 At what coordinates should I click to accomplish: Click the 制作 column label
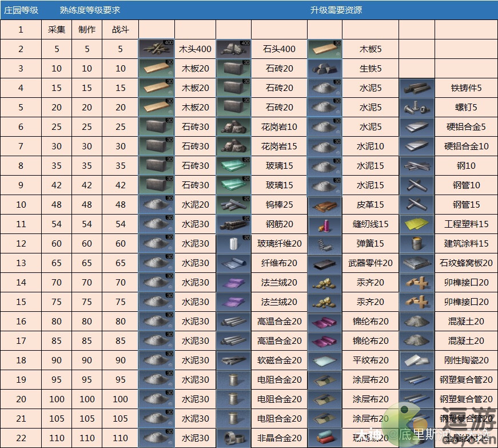[x=87, y=30]
